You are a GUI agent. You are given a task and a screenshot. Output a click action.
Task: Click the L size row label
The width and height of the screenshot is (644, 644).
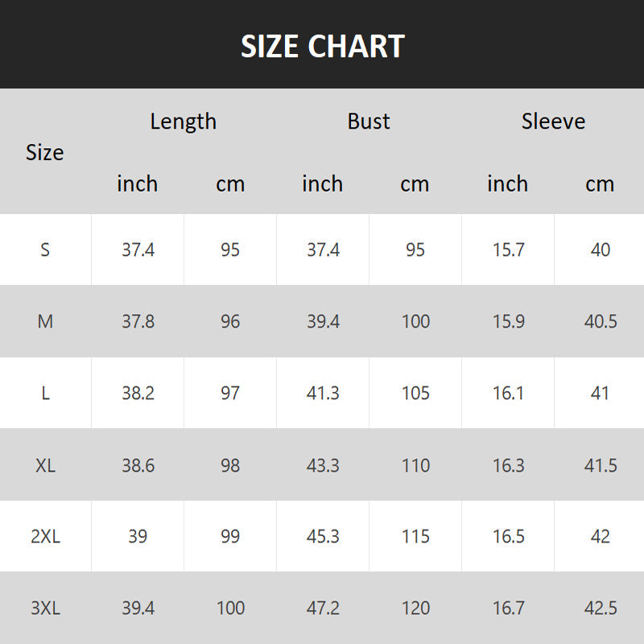click(x=45, y=393)
